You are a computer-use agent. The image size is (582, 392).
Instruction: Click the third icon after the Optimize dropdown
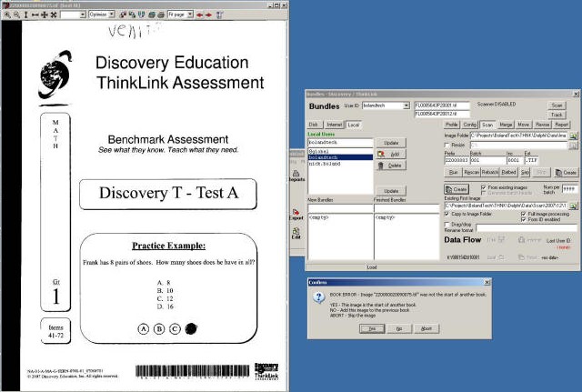pos(141,15)
